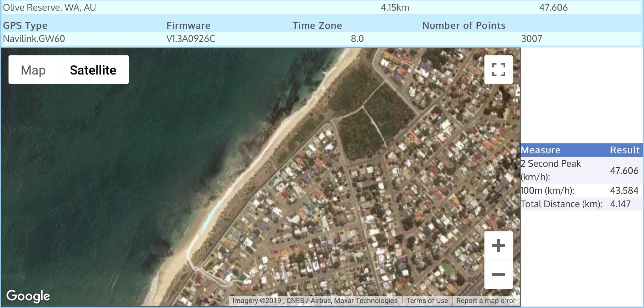Click the Firmware column header
Screen dimensions: 644x308
tap(188, 26)
